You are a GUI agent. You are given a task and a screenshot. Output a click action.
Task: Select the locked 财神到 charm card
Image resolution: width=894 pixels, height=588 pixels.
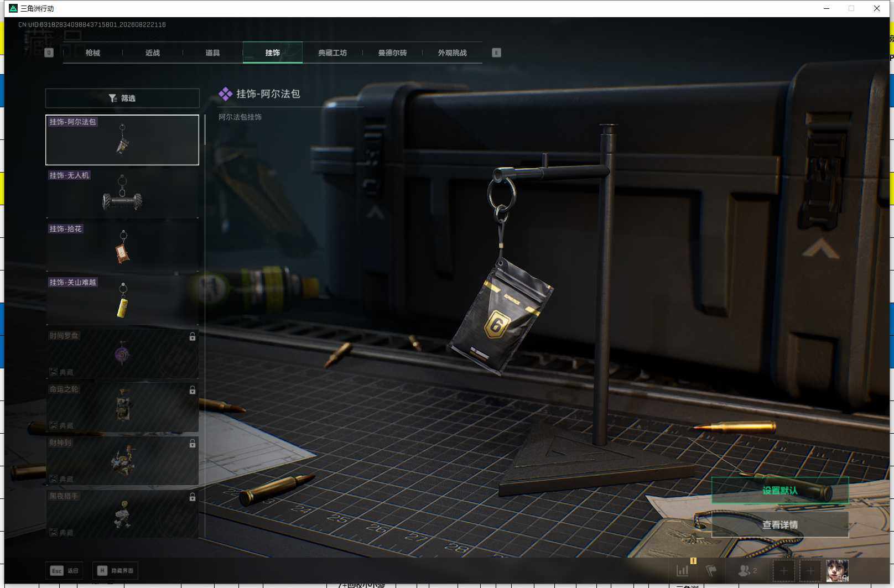(122, 461)
